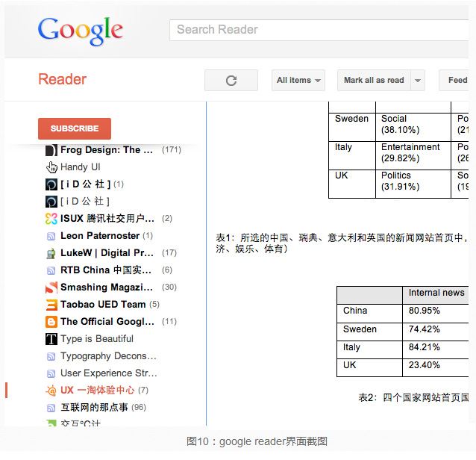
Task: Click the refresh icon button
Action: coord(231,80)
